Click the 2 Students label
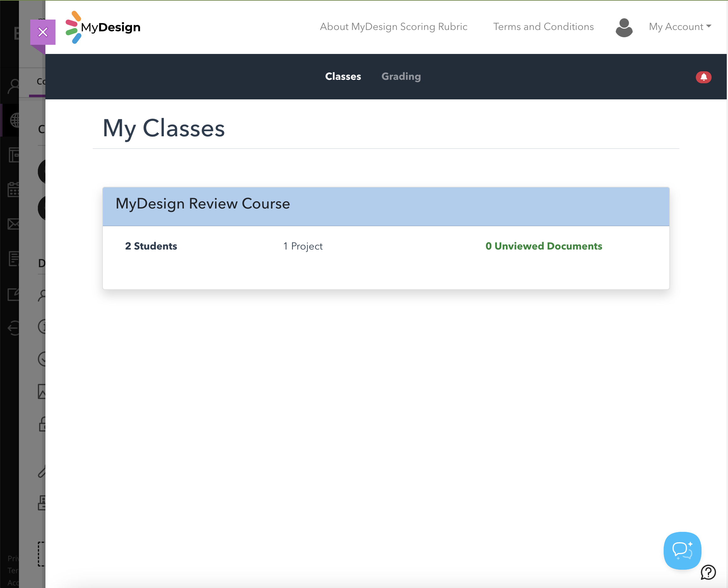This screenshot has height=588, width=728. 151,246
